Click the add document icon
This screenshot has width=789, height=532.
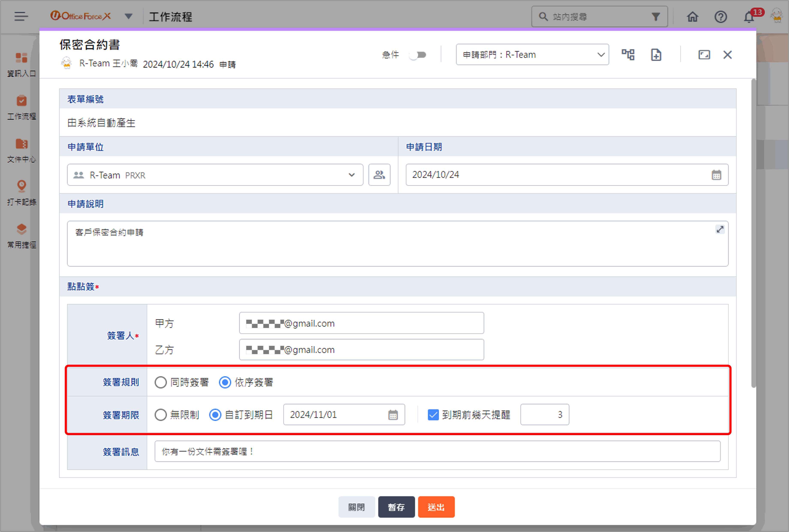click(x=656, y=55)
